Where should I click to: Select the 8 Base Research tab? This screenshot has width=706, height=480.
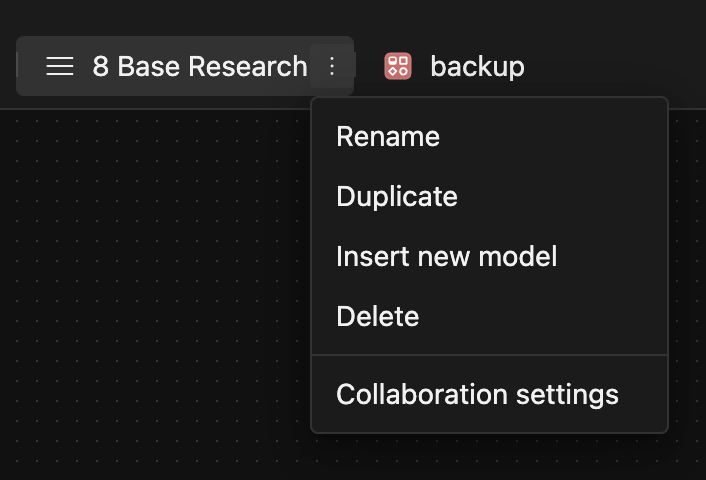click(x=200, y=67)
